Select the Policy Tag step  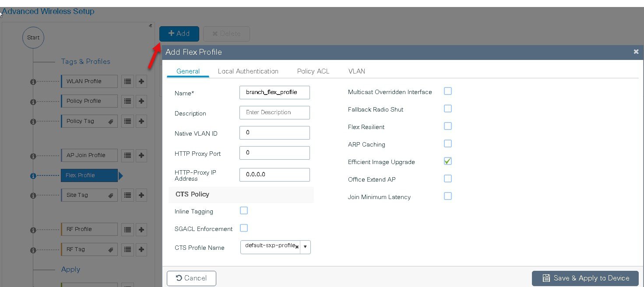[89, 121]
